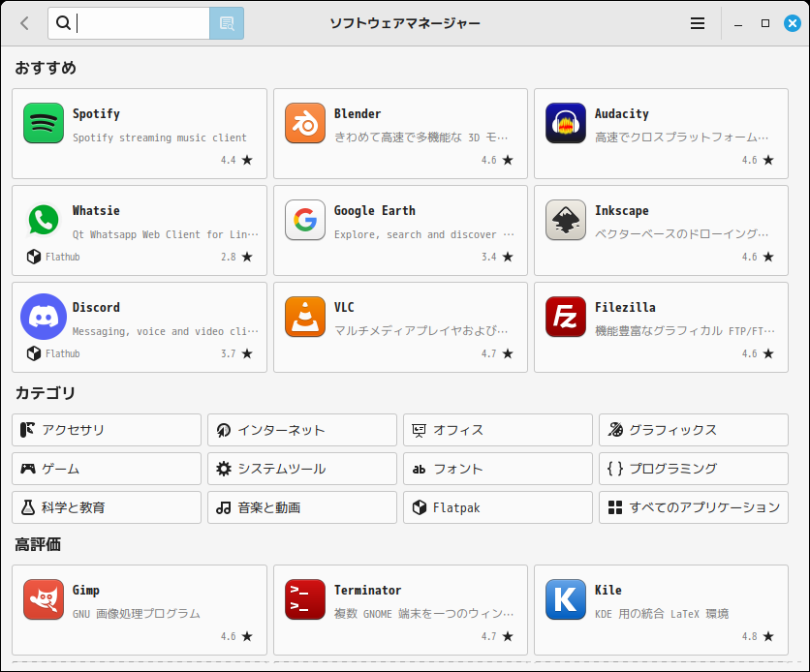810x672 pixels.
Task: Go back with the arrow button
Action: (x=24, y=23)
